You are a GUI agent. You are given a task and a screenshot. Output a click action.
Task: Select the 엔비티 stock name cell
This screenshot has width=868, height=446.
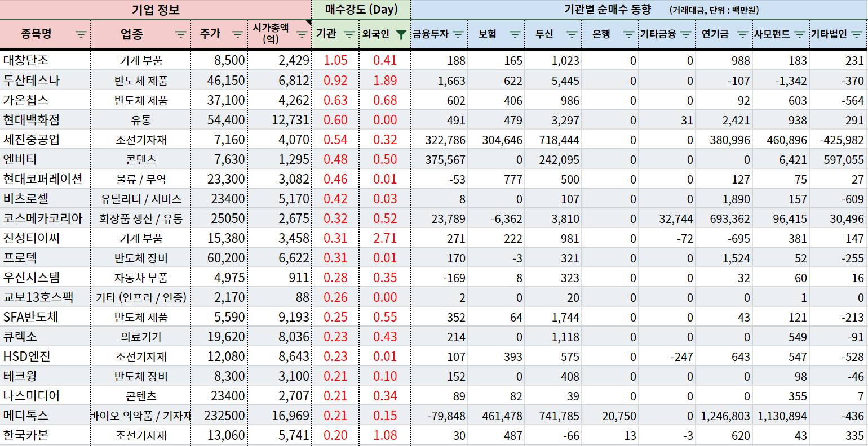(45, 159)
